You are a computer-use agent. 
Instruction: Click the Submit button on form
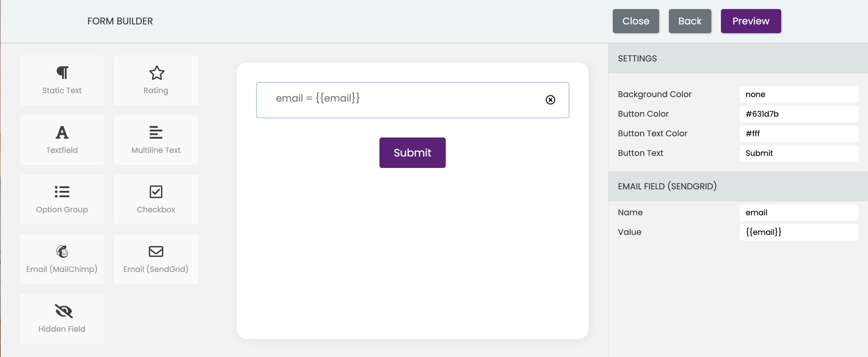click(x=412, y=152)
